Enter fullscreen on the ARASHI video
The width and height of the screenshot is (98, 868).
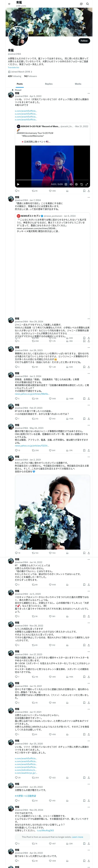pos(87,184)
